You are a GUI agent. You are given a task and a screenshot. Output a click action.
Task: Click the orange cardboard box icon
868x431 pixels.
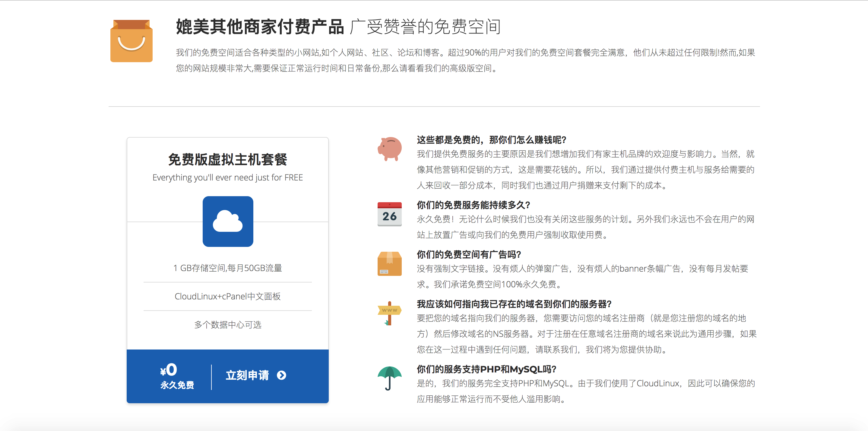(390, 263)
